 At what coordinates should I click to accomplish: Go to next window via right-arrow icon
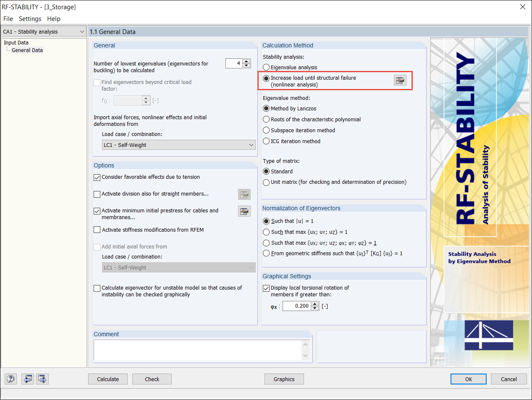coord(42,379)
